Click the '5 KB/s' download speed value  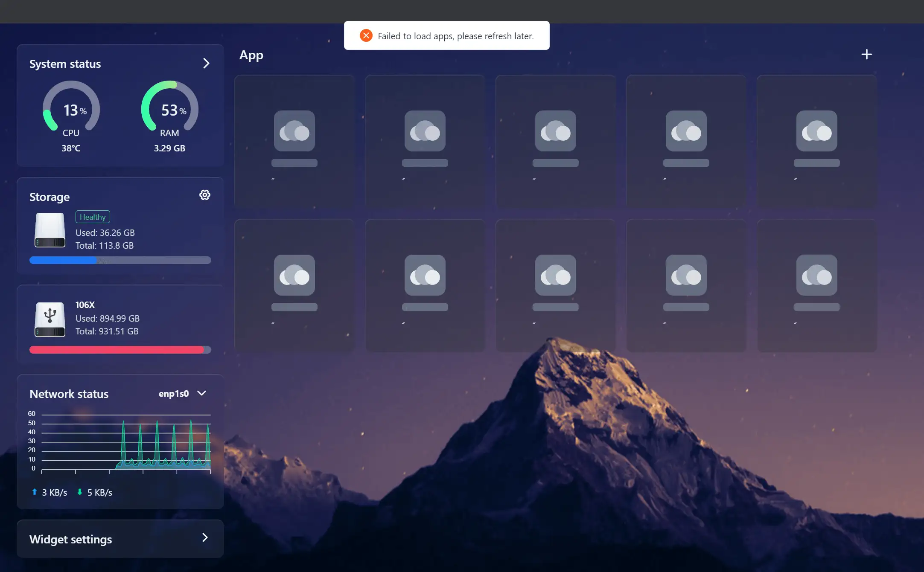click(x=100, y=492)
